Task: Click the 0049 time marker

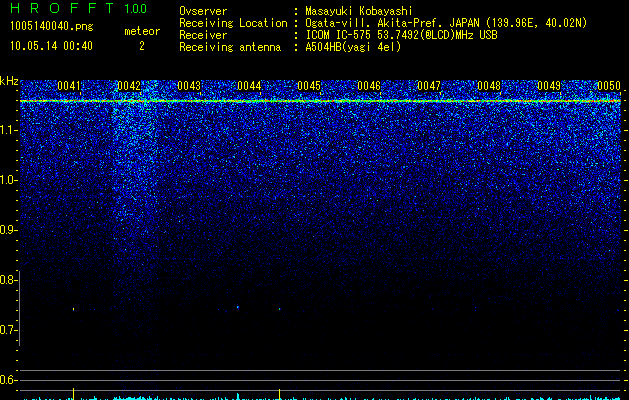Action: tap(549, 86)
